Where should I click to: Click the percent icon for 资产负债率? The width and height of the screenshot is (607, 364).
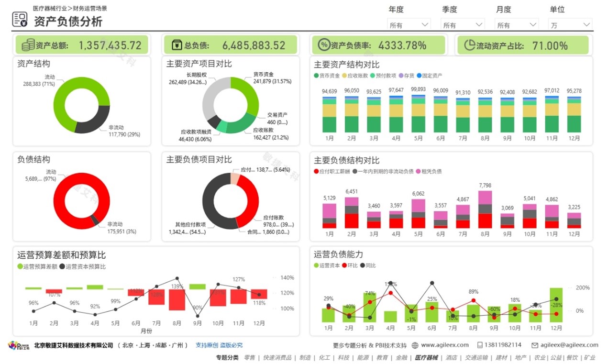click(324, 45)
